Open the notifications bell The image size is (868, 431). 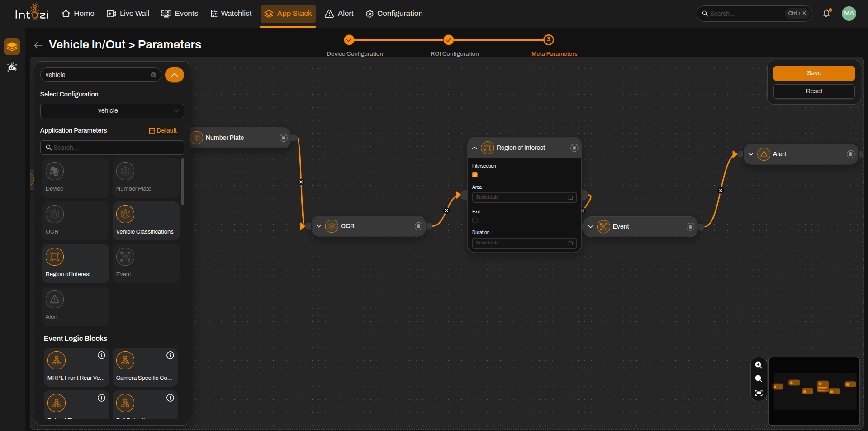tap(826, 14)
